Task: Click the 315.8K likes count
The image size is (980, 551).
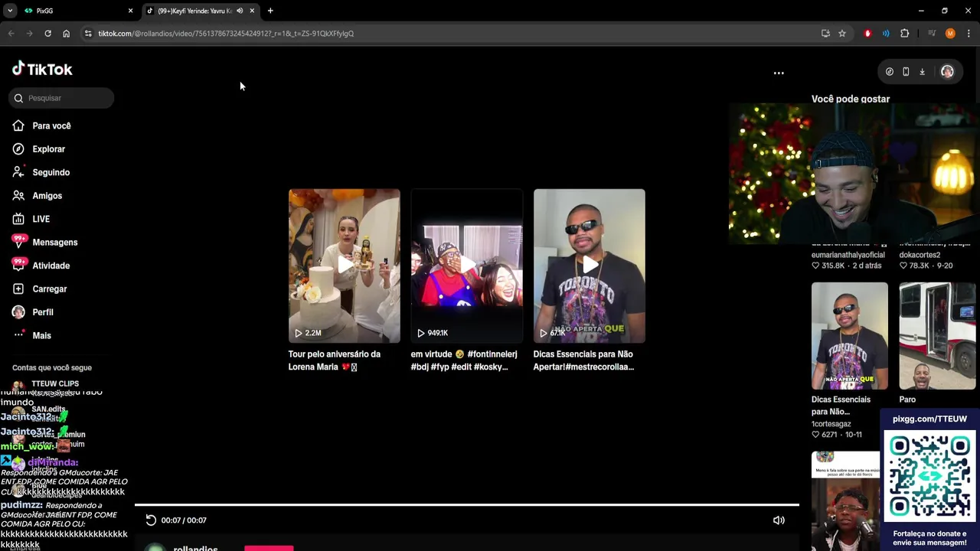Action: point(832,266)
